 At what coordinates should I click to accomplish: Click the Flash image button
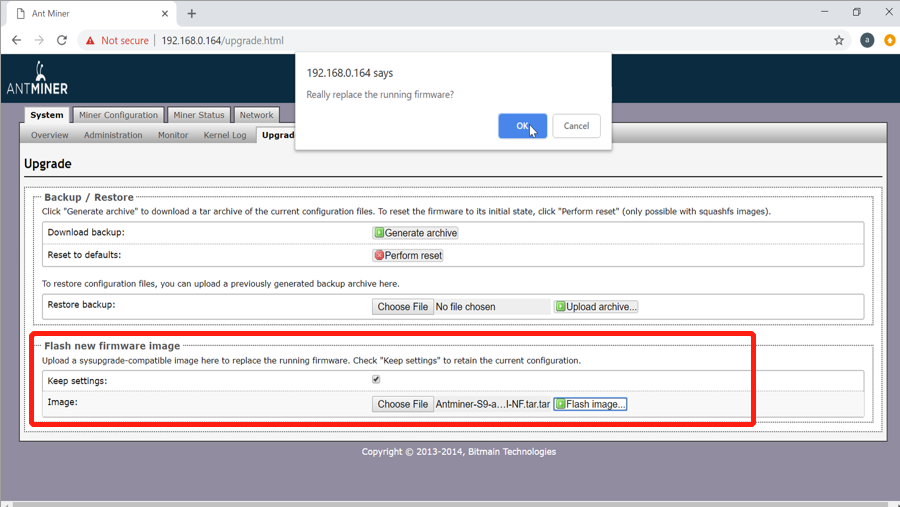pos(590,404)
